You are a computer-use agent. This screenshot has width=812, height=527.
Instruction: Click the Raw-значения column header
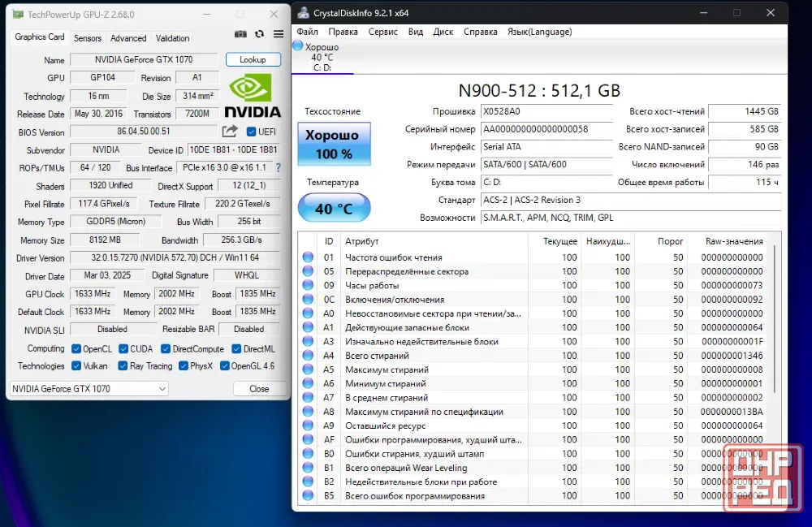pyautogui.click(x=728, y=241)
